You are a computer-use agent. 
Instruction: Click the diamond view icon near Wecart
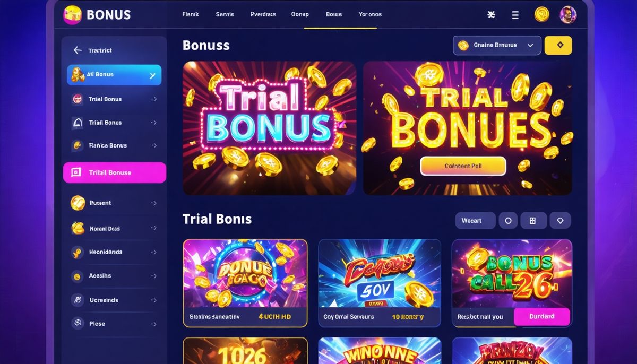(x=560, y=221)
